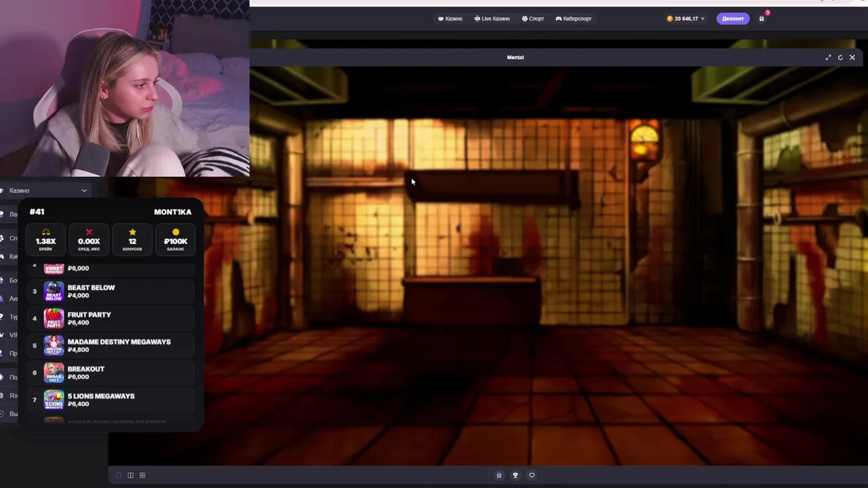The image size is (868, 488).
Task: Select two-column split layout icon
Action: [x=131, y=475]
